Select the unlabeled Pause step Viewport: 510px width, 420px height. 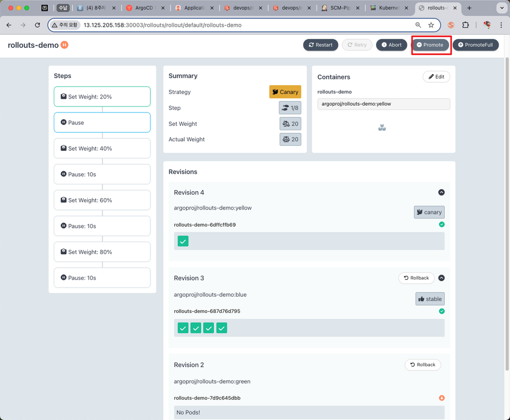click(102, 122)
